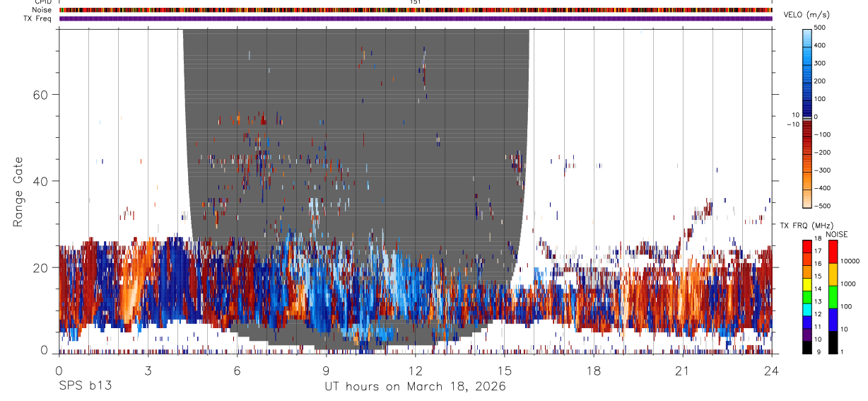Click the 1 label on the NOISE scale
The height and width of the screenshot is (401, 868).
(x=843, y=351)
